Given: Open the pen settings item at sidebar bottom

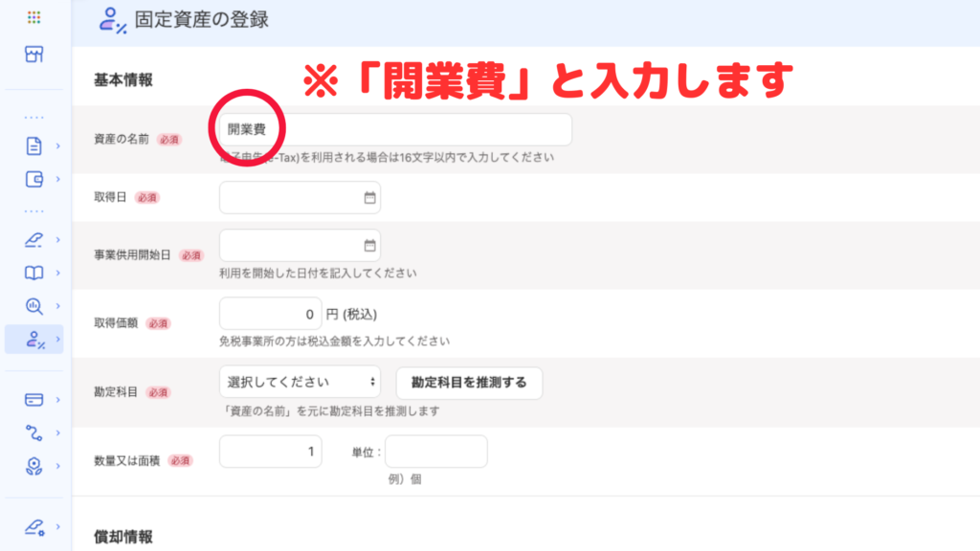Looking at the screenshot, I should point(34,526).
